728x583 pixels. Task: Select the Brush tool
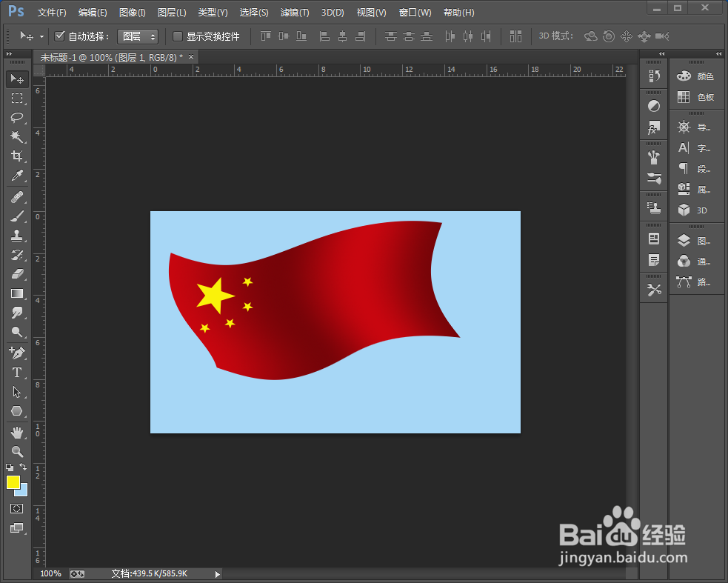(x=17, y=216)
